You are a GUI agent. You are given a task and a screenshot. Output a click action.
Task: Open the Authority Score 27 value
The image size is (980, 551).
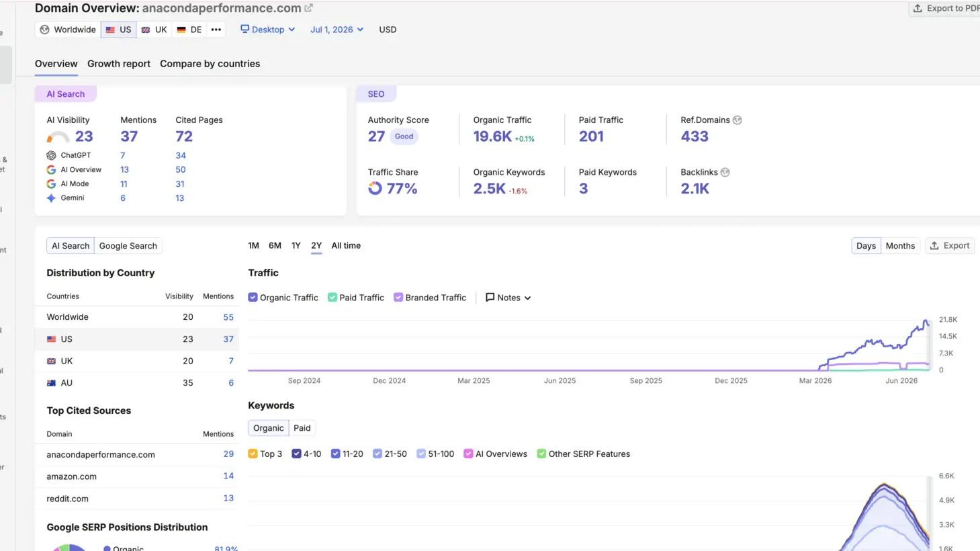376,136
